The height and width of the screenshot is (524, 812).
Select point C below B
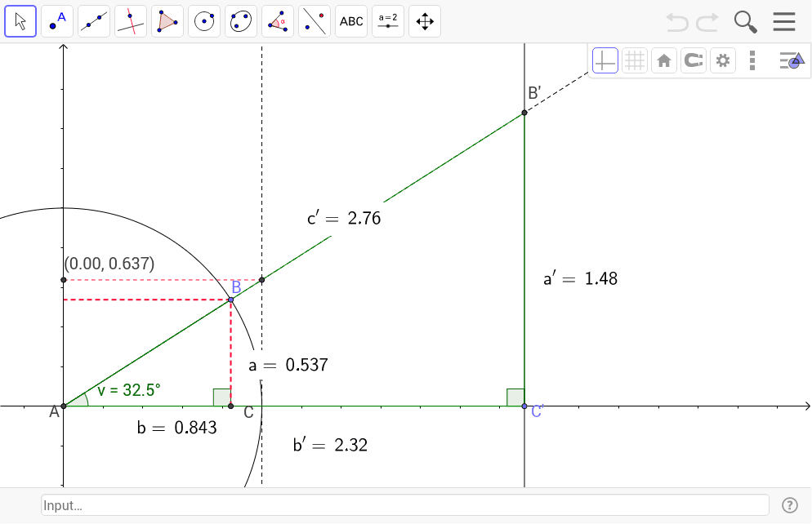(231, 406)
